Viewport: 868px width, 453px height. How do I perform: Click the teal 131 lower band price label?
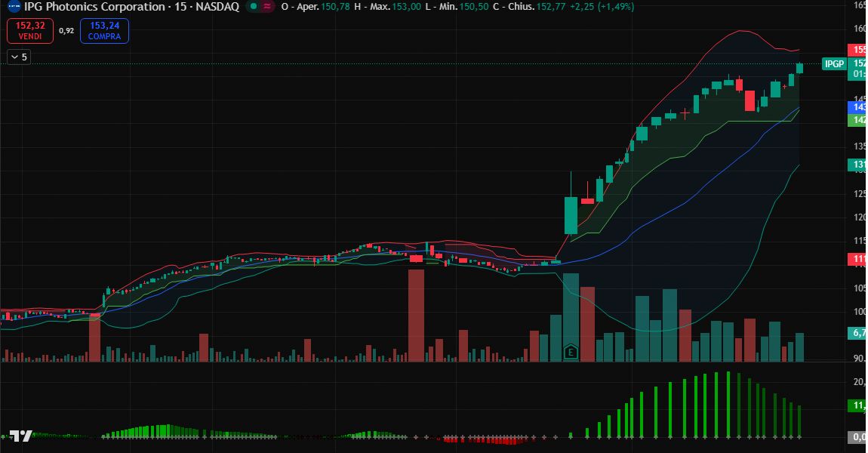coord(857,165)
